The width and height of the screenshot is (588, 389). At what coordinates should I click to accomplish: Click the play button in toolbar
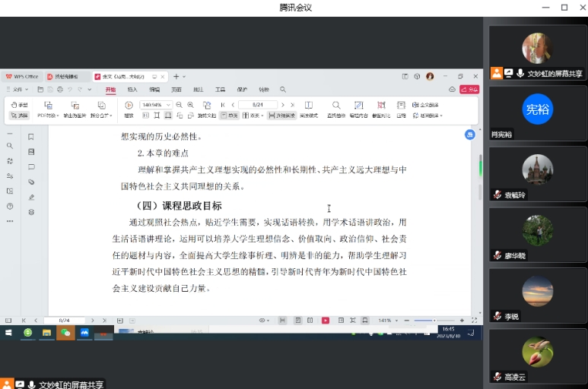click(x=129, y=105)
